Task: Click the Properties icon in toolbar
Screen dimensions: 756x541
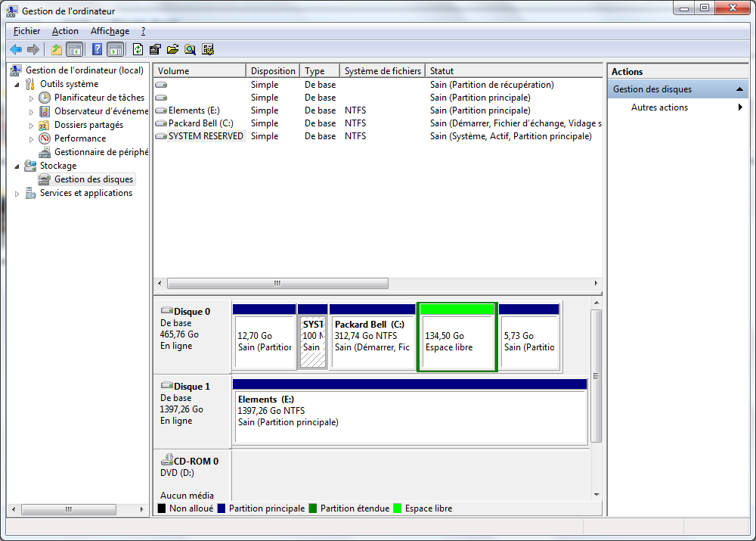Action: pyautogui.click(x=155, y=49)
